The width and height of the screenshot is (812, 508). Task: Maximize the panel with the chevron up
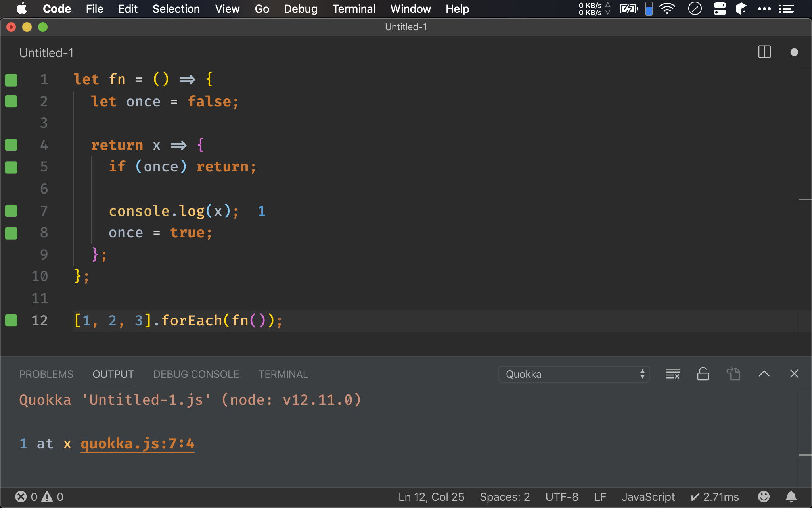click(x=764, y=374)
